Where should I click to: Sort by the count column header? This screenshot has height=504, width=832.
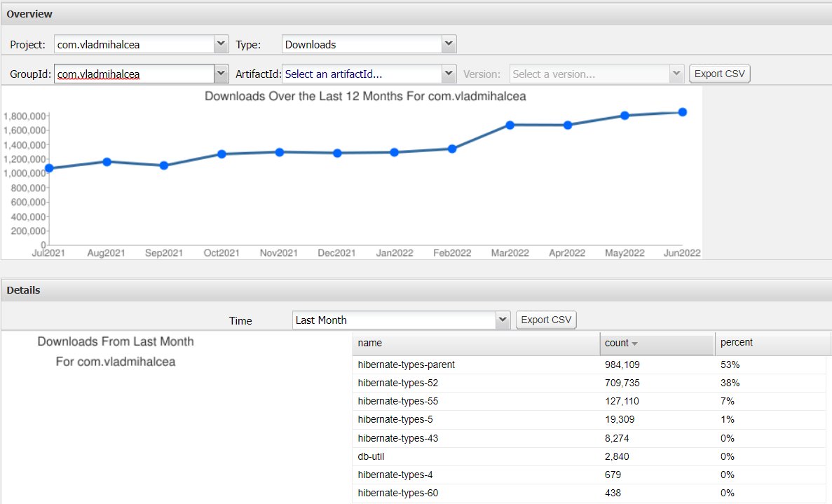point(657,343)
